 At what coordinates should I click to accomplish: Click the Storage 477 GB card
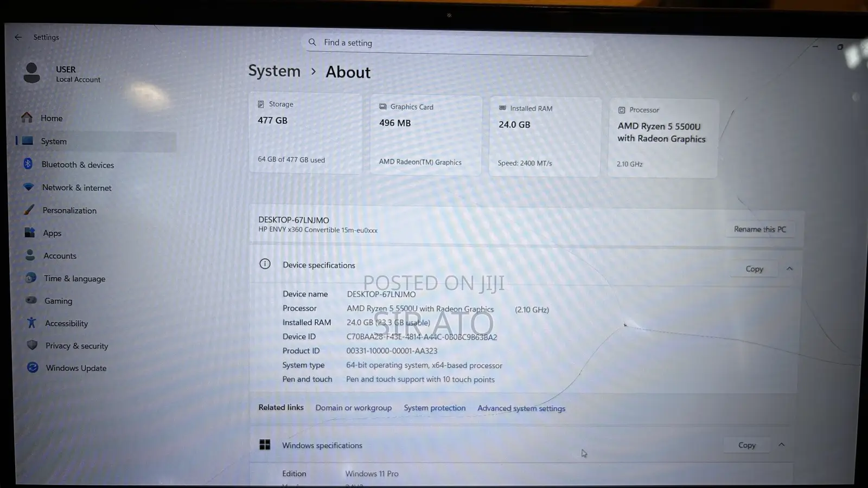click(x=305, y=133)
